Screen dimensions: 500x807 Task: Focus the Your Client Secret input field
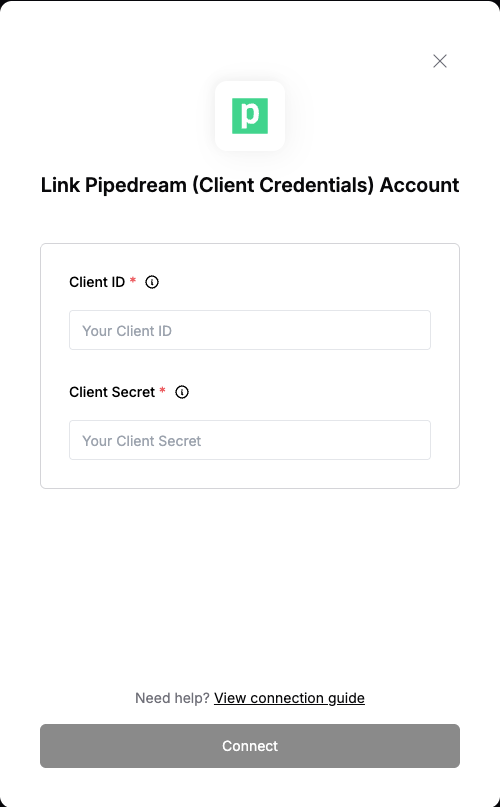click(x=250, y=440)
